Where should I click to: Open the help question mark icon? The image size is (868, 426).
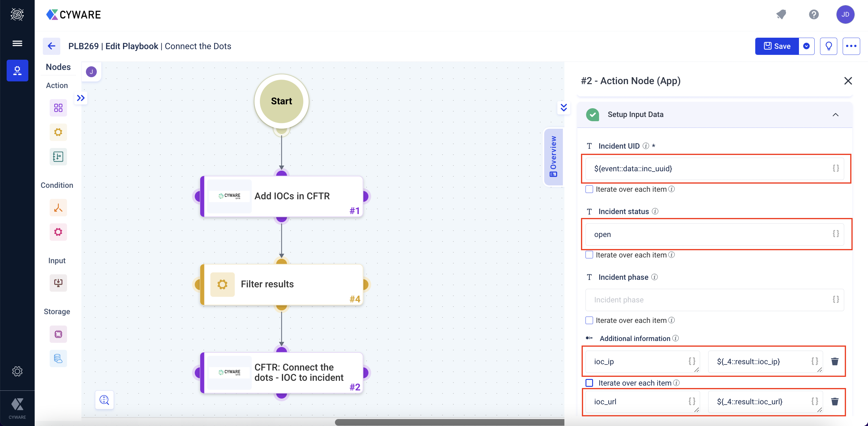(x=813, y=14)
